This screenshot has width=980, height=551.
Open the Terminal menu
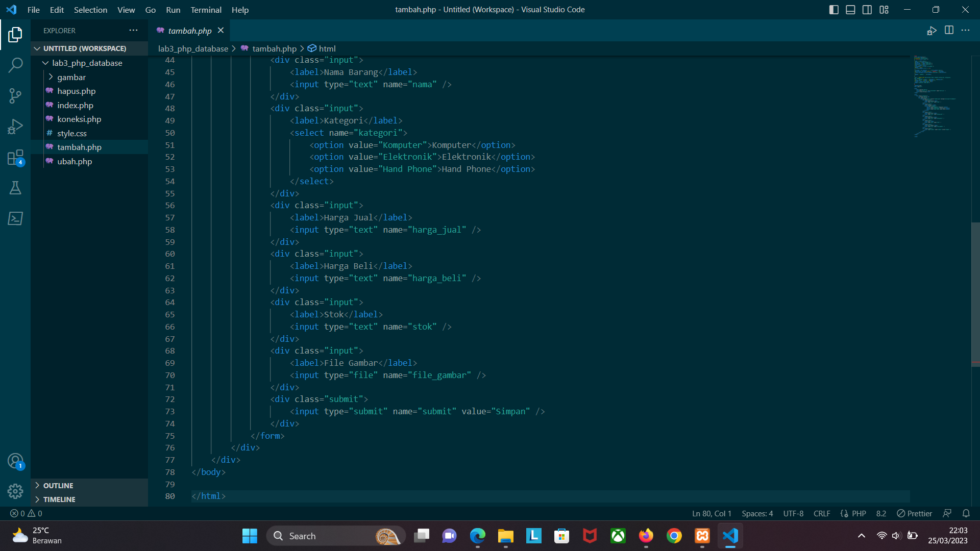[206, 10]
